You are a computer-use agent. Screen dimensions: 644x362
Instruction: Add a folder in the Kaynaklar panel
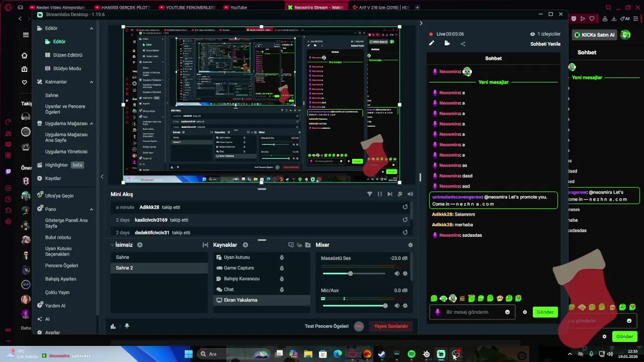(308, 245)
